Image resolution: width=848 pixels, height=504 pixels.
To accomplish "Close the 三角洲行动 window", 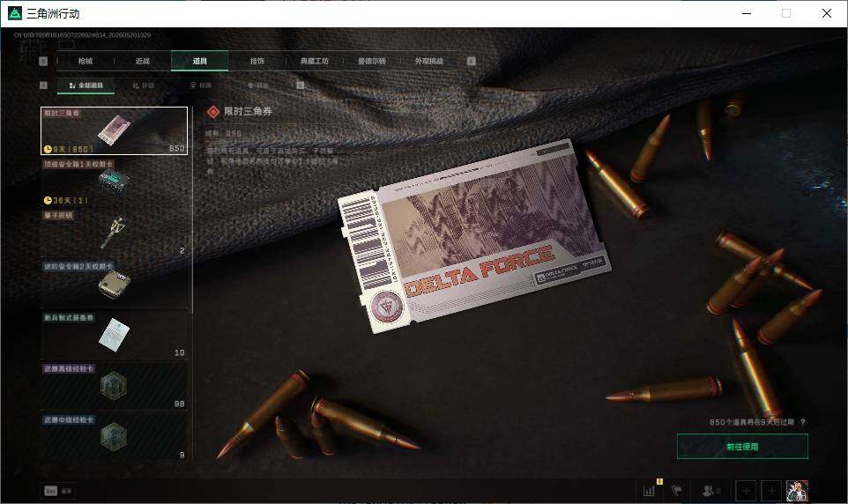I will pos(827,13).
